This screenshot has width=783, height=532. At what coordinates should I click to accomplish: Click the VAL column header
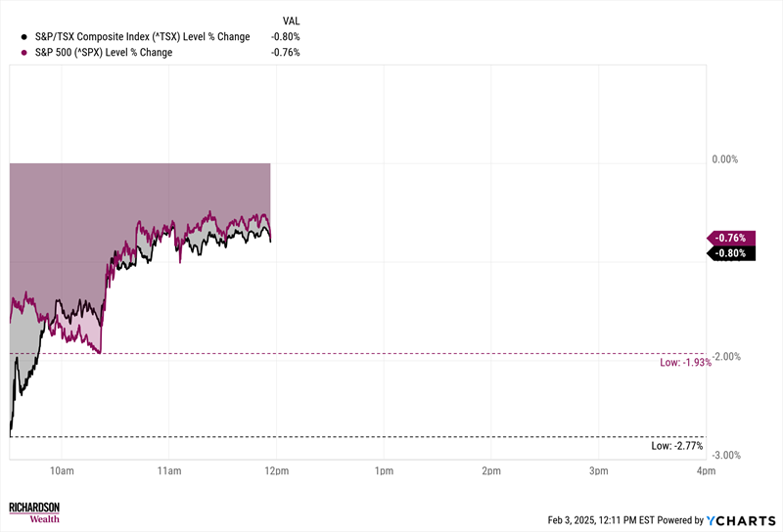(x=290, y=20)
